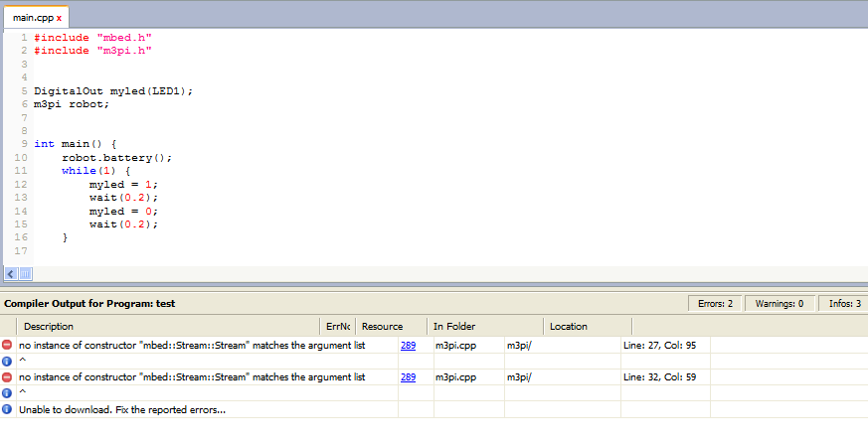868x445 pixels.
Task: Open error 289 link in second row
Action: point(408,377)
